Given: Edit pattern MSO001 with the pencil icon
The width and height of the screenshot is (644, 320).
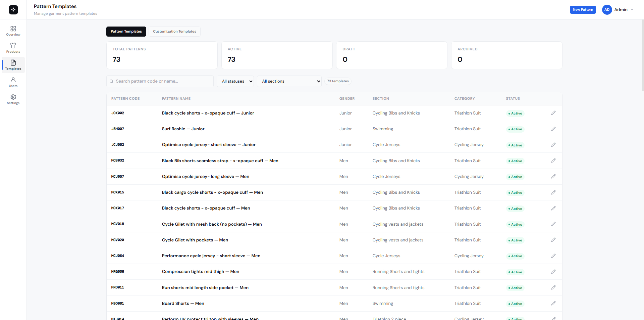Looking at the screenshot, I should (x=553, y=303).
